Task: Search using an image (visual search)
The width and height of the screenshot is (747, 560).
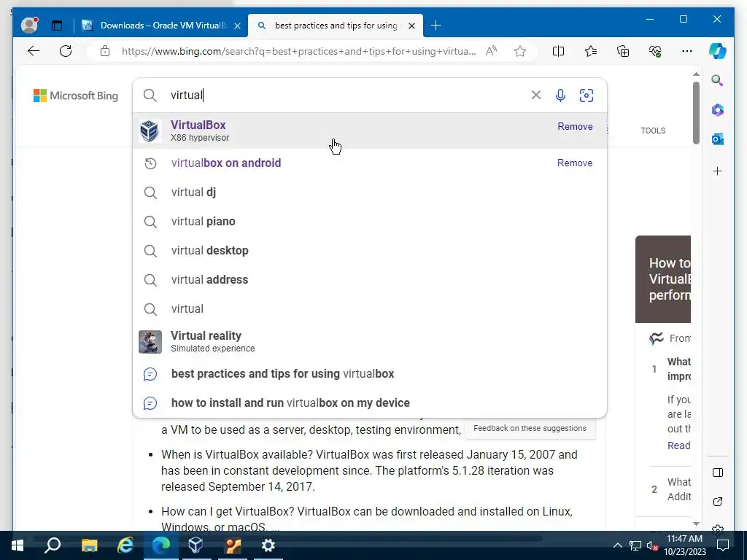Action: pyautogui.click(x=587, y=96)
